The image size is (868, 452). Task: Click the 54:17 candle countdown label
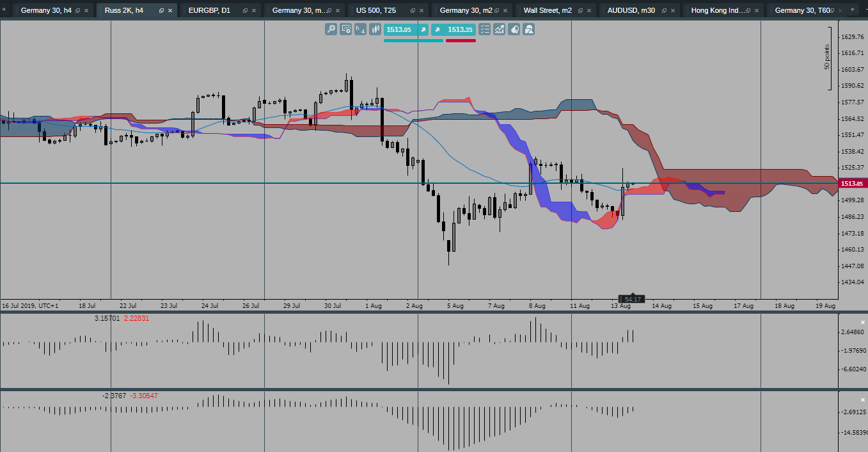[x=633, y=299]
